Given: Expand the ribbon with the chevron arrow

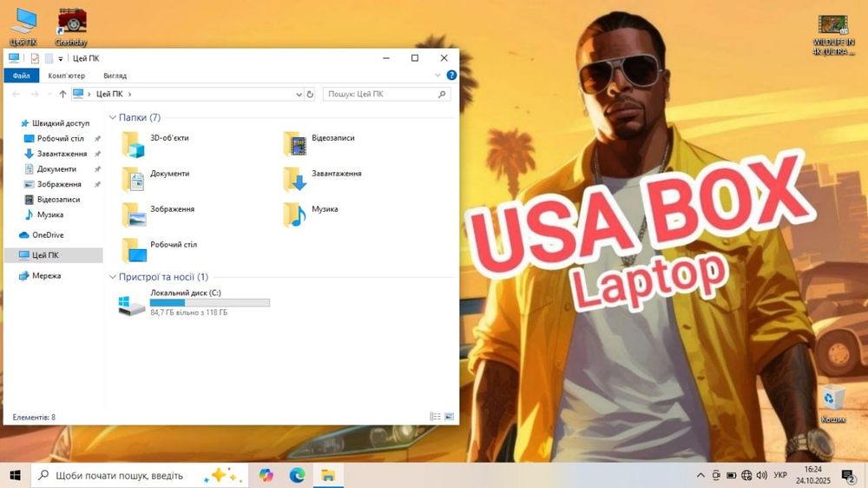Looking at the screenshot, I should tap(437, 76).
